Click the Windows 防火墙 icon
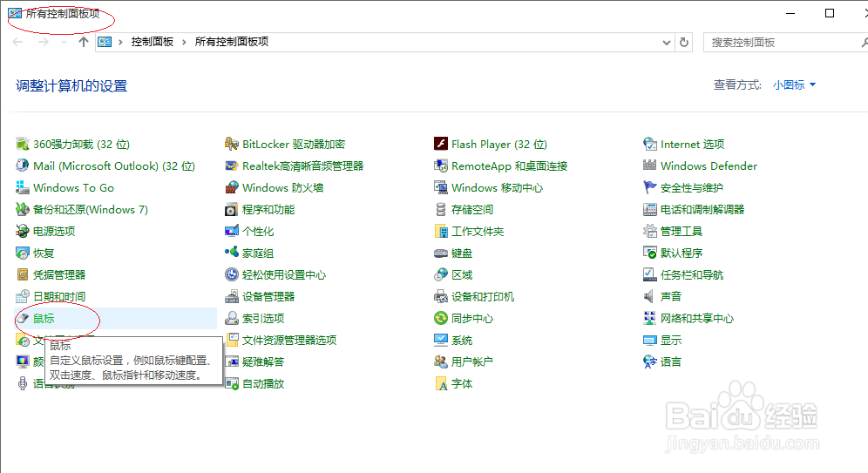Screen dimensions: 868x473 [x=232, y=187]
